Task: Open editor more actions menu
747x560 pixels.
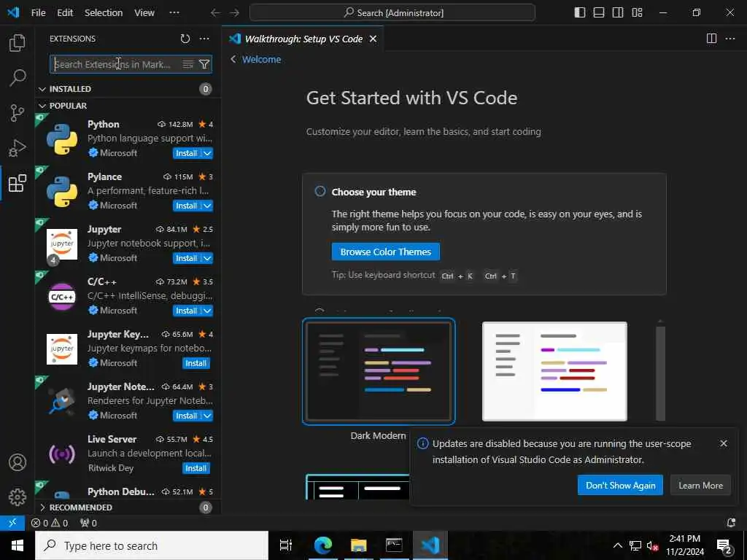Action: pyautogui.click(x=730, y=39)
